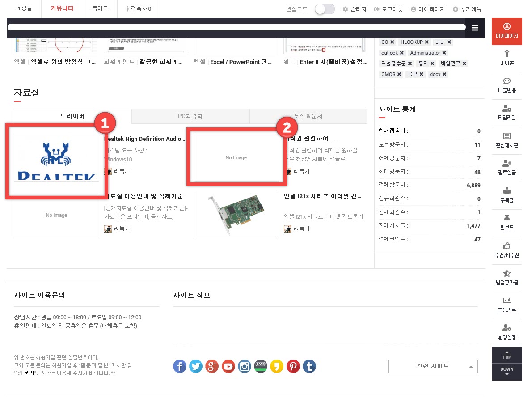Screen dimensions: 532x398
Task: Remove the CMOS tag
Action: coord(399,74)
